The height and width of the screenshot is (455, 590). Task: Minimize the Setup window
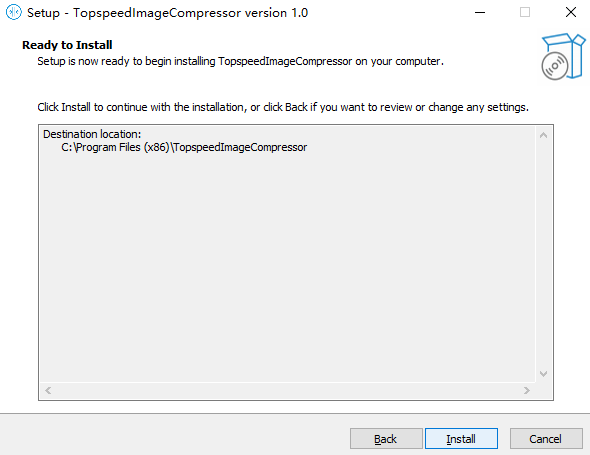pyautogui.click(x=480, y=12)
